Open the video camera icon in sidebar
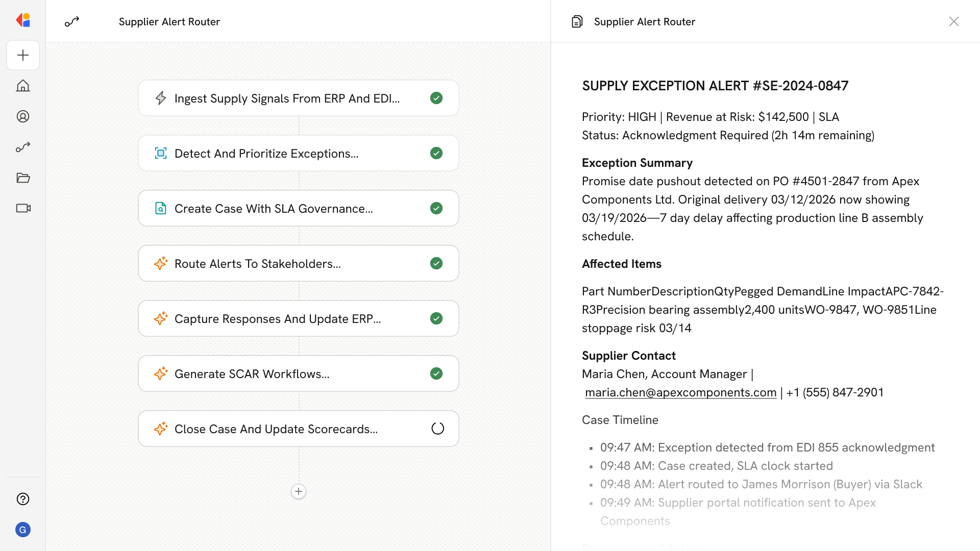Viewport: 980px width, 551px height. (x=23, y=208)
